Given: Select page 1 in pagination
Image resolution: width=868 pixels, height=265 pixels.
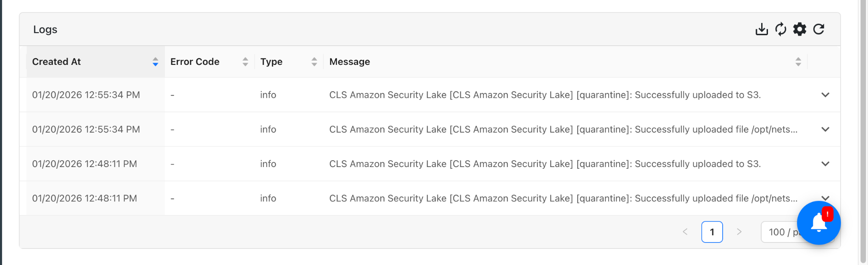Looking at the screenshot, I should tap(712, 232).
